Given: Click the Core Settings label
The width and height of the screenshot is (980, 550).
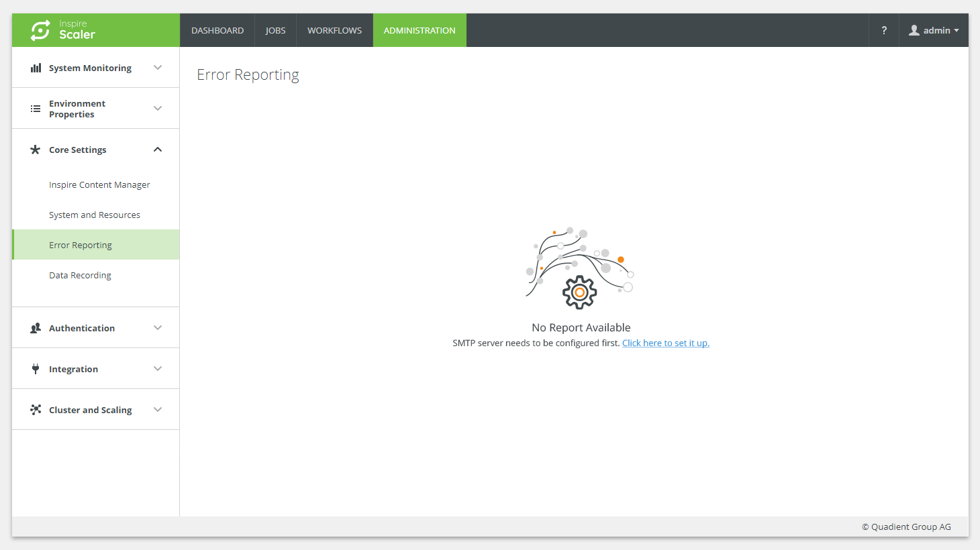Looking at the screenshot, I should [x=77, y=150].
